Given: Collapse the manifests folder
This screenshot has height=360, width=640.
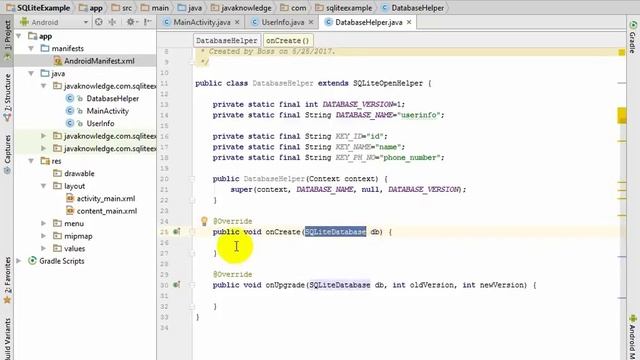Looking at the screenshot, I should 31,49.
